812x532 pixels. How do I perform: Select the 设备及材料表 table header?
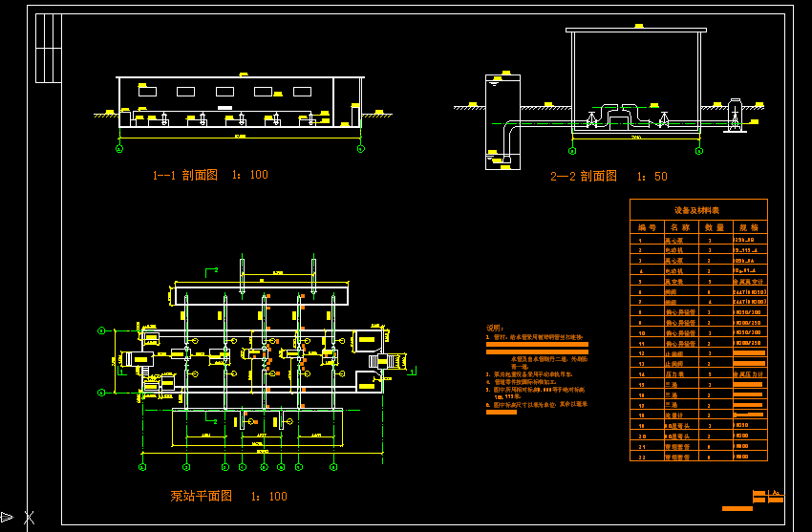click(x=697, y=210)
